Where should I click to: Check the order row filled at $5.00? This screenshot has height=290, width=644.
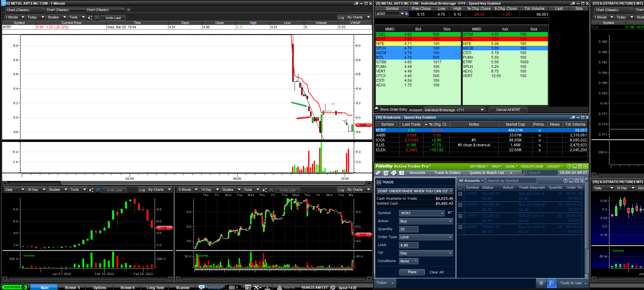coord(460,205)
